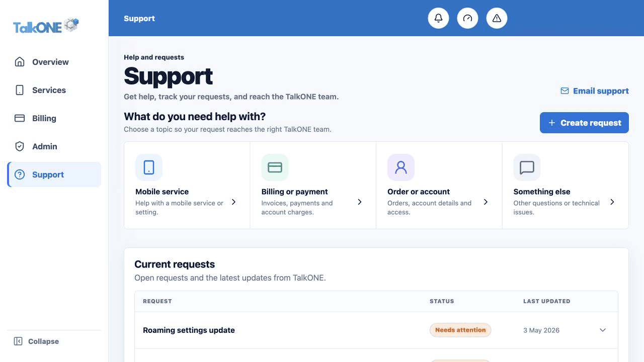Open Billing in the sidebar
This screenshot has height=362, width=644.
(x=54, y=118)
